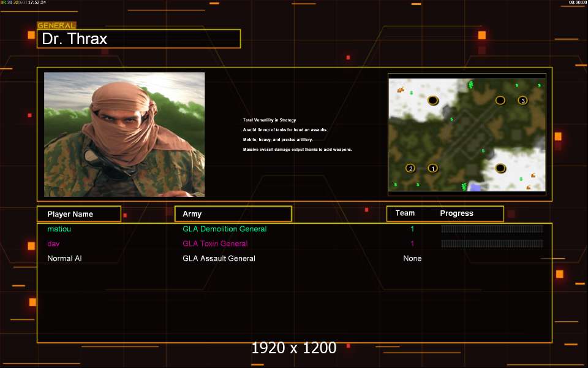Viewport: 588px width, 368px height.
Task: Click the 17:52:24 clock readout
Action: click(37, 2)
